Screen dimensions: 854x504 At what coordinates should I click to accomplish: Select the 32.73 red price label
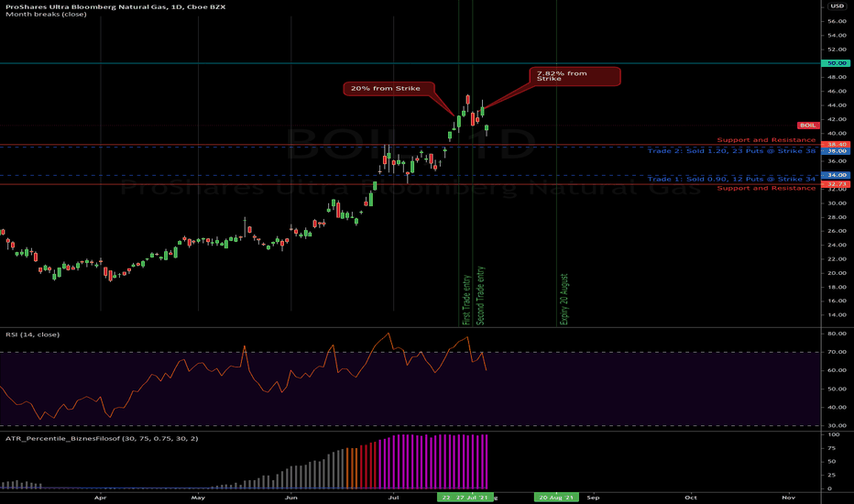point(836,184)
